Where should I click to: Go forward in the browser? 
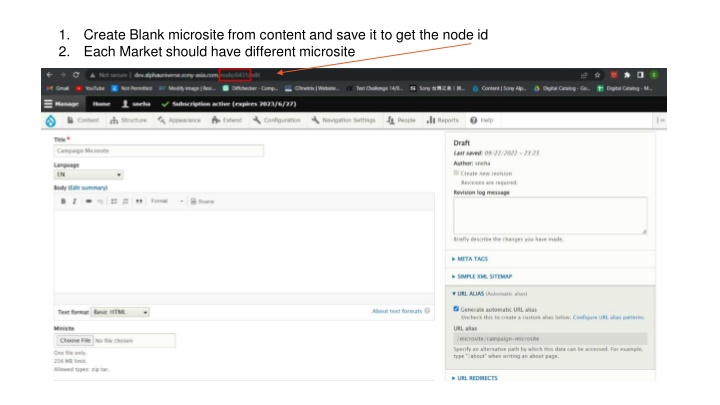click(x=63, y=75)
